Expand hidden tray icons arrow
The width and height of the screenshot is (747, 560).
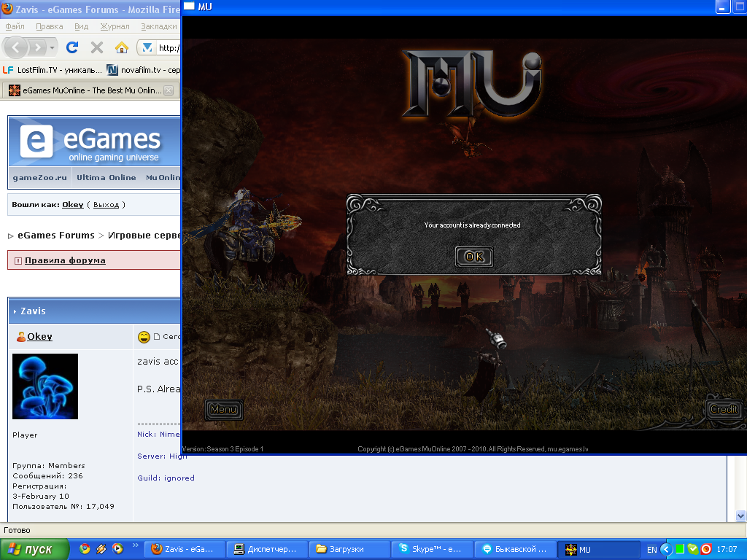(666, 550)
